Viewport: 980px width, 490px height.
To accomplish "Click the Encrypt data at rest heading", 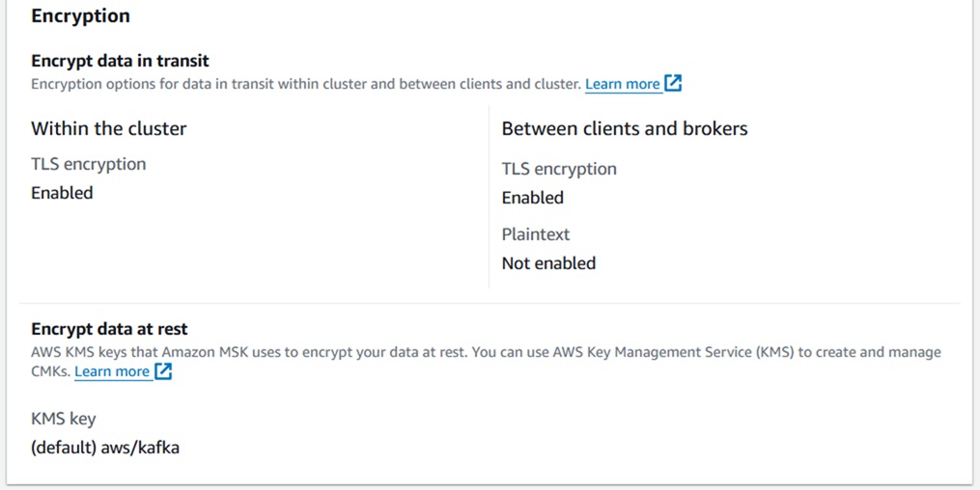I will click(109, 329).
